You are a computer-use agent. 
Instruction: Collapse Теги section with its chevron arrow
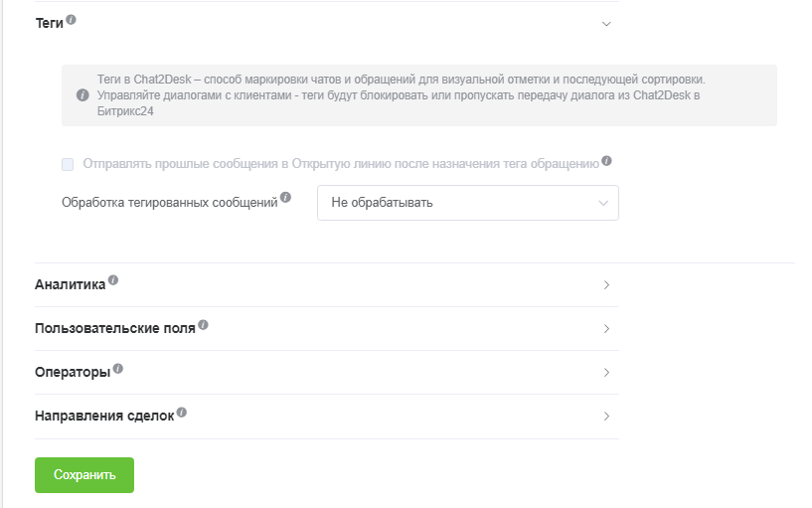tap(606, 24)
